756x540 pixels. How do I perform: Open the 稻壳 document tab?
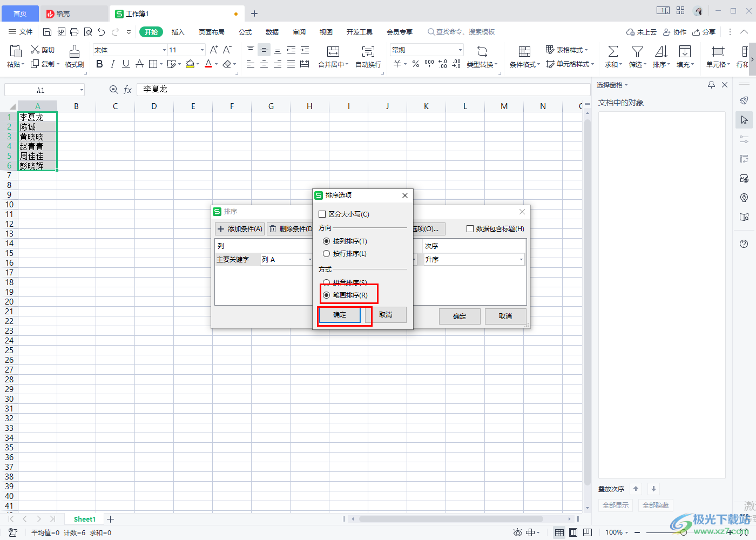75,13
